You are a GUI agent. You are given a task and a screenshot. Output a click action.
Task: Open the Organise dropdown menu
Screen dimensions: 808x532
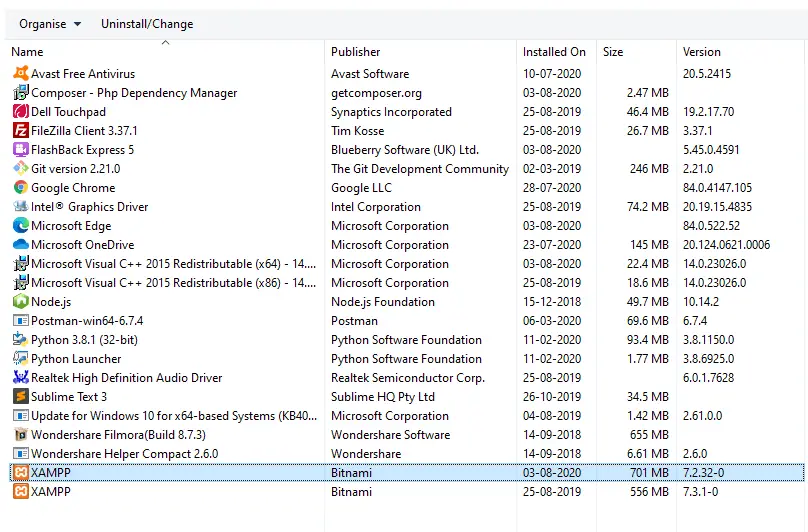[50, 24]
